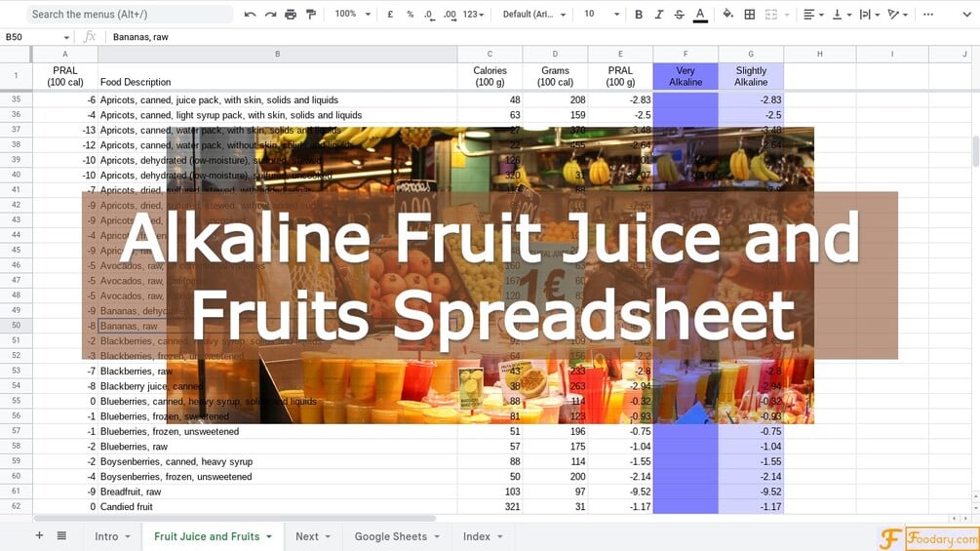Image resolution: width=980 pixels, height=551 pixels.
Task: Click the Very Alkaline header cell
Action: tap(686, 76)
